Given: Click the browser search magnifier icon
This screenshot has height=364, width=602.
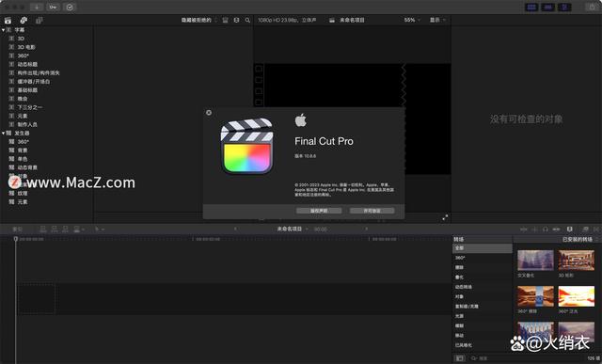Looking at the screenshot, I should [x=247, y=20].
